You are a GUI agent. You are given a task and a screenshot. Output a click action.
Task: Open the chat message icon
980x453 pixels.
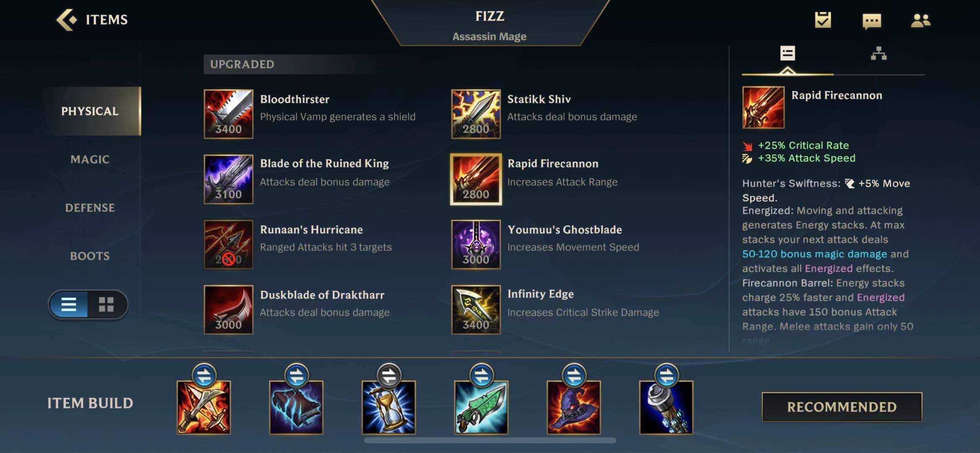pyautogui.click(x=871, y=20)
